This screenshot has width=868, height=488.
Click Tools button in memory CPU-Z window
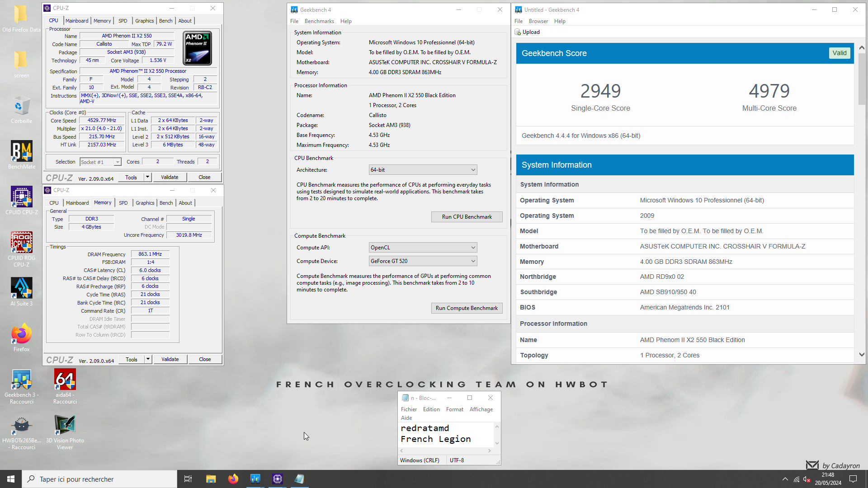coord(132,359)
